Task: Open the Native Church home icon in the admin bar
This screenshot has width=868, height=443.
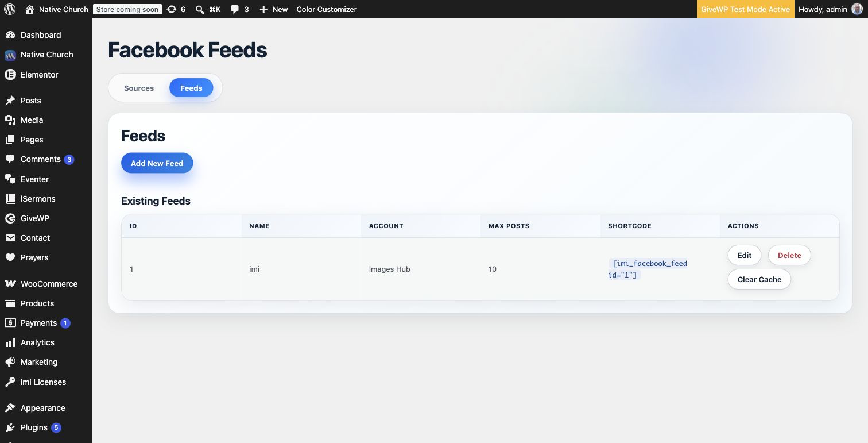Action: 30,9
